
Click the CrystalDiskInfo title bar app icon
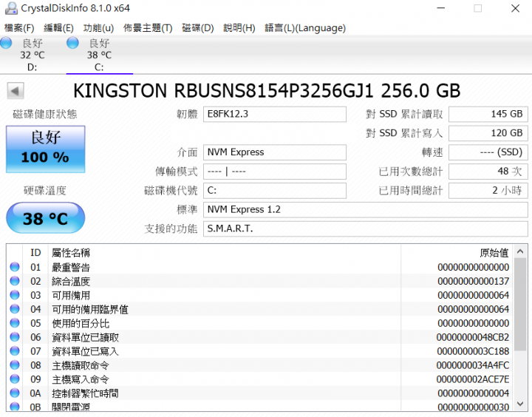click(11, 8)
